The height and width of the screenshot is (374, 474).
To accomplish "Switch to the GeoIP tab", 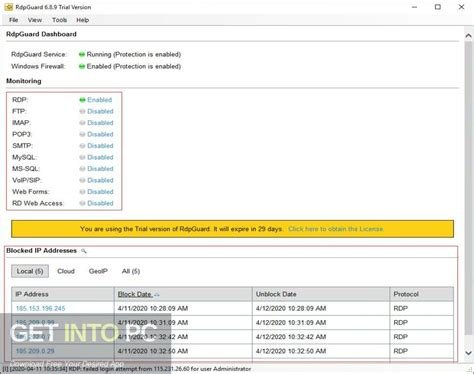I will 98,271.
